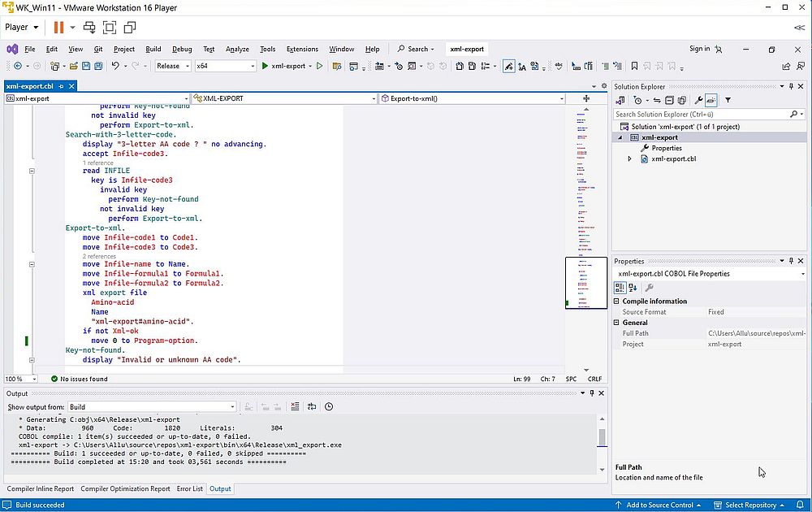Image resolution: width=812 pixels, height=512 pixels.
Task: Toggle Preview Selected Items in Solution Explorer
Action: (x=711, y=101)
